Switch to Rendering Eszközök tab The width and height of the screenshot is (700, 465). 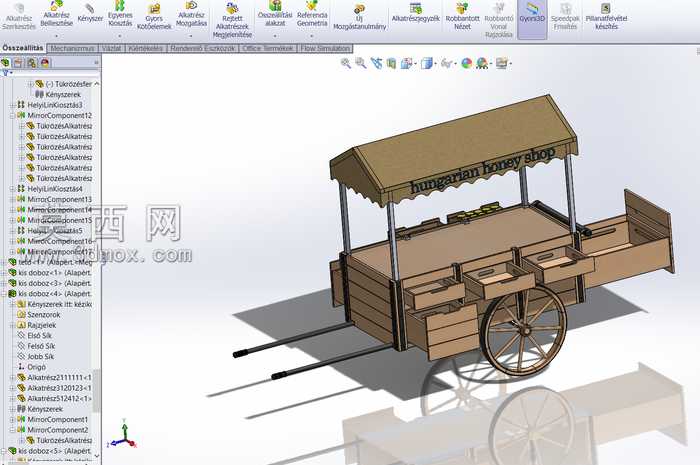(202, 48)
